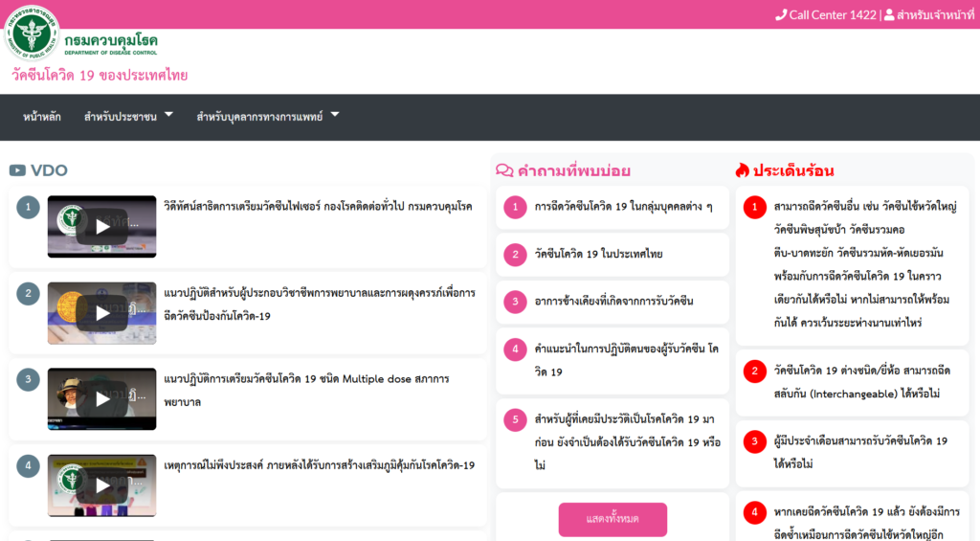Open hot issue 2 about Interchangeable vaccines
This screenshot has height=541, width=980.
pyautogui.click(x=861, y=381)
